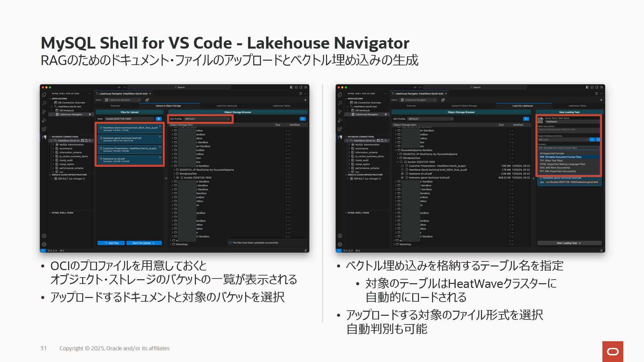
Task: Split editor icon in right window tab bar
Action: 596,94
